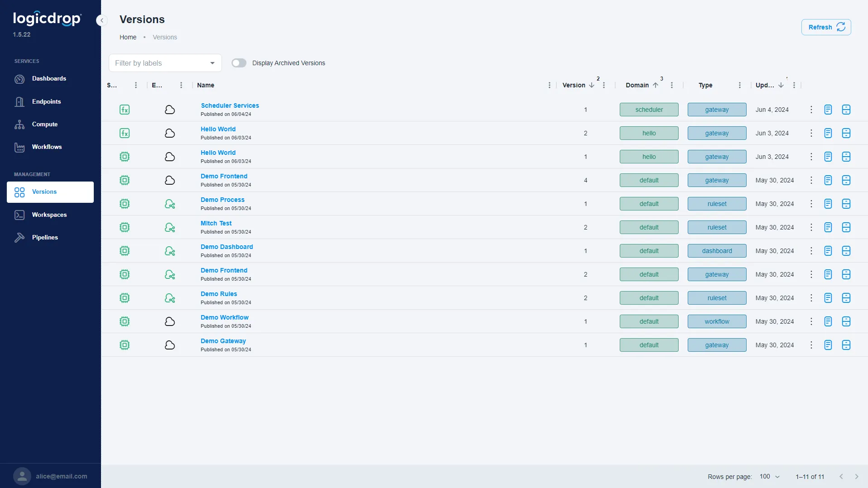This screenshot has width=868, height=488.
Task: Select the fx icon on Scheduler Services row
Action: tap(125, 110)
